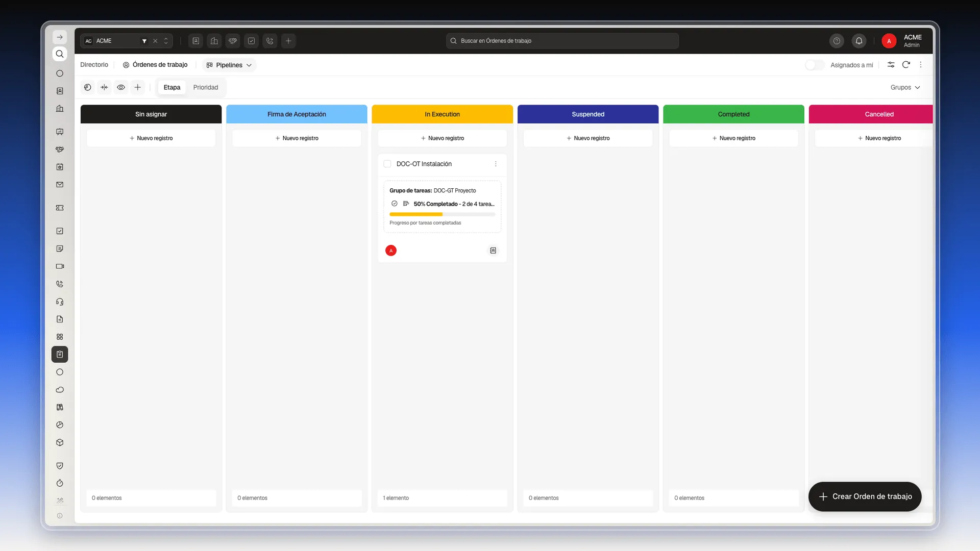Go to Directorio breadcrumb
This screenshot has height=551, width=980.
(x=94, y=65)
